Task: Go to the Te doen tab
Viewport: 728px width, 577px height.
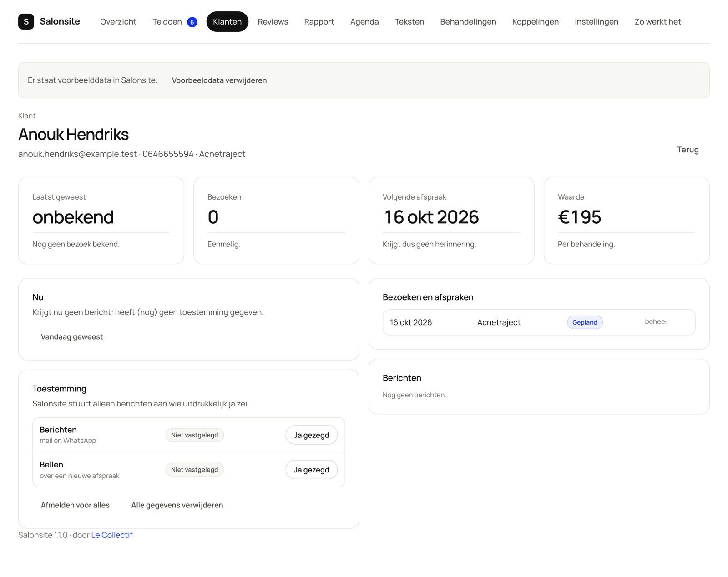Action: point(175,21)
